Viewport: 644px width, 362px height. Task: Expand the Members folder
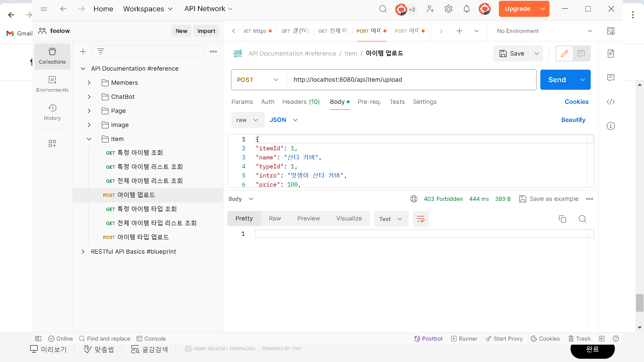tap(89, 83)
